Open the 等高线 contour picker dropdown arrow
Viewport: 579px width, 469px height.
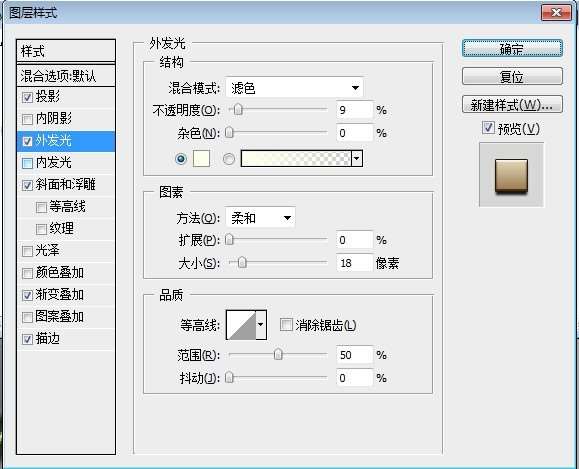coord(261,325)
